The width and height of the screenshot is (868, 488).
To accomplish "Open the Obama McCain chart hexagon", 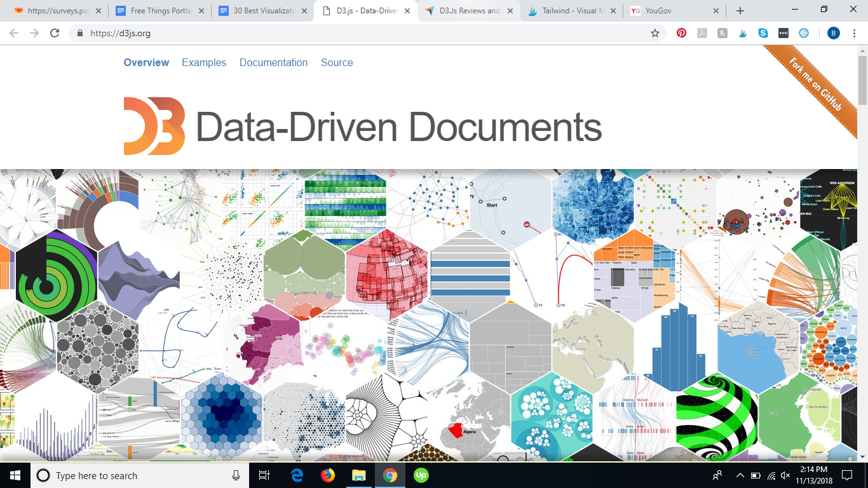I will coord(634,416).
